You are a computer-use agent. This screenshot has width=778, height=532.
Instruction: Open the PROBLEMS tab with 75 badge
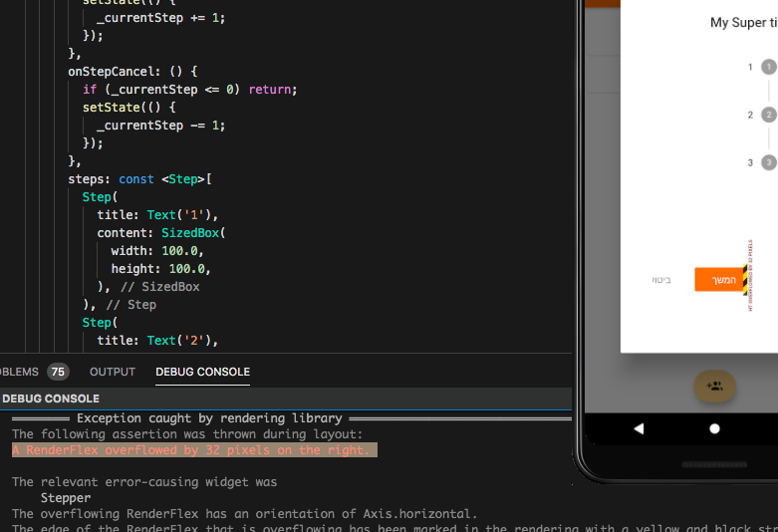click(x=34, y=372)
